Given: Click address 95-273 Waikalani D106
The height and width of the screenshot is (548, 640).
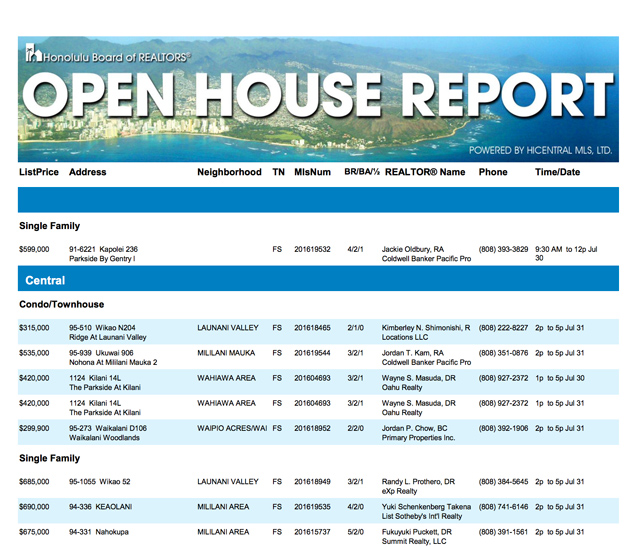Looking at the screenshot, I should (108, 428).
